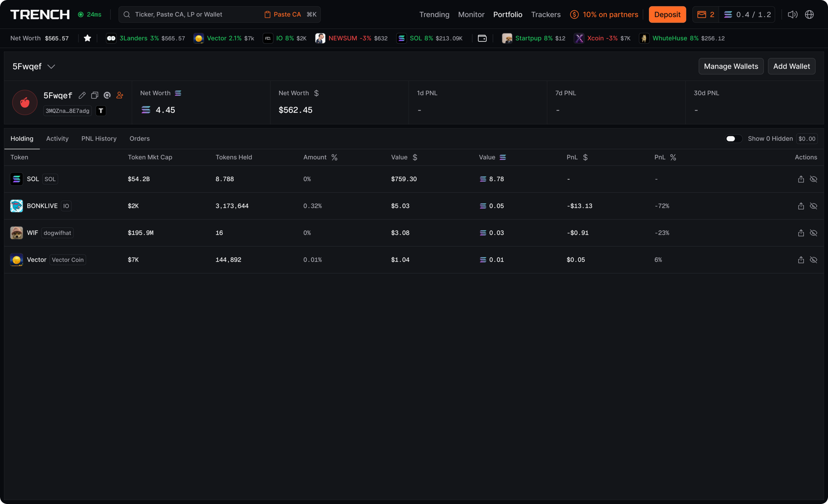Go to Trending page
The width and height of the screenshot is (828, 504).
[434, 14]
